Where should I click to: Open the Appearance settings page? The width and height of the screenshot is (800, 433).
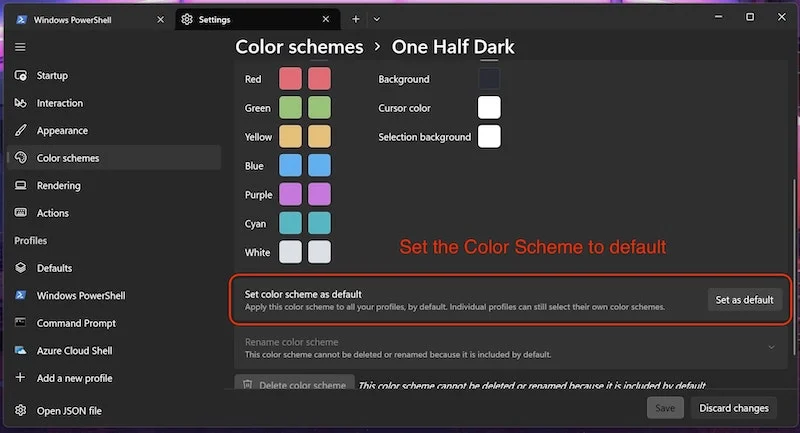114,131
